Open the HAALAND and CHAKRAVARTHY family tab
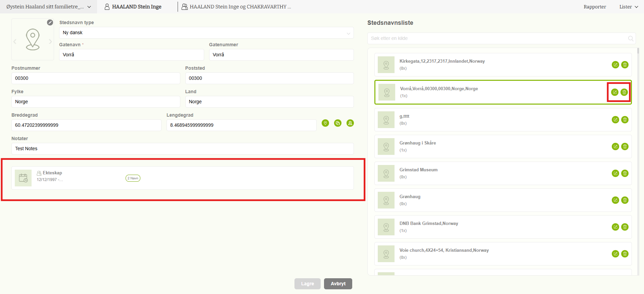The image size is (644, 294). 236,7
